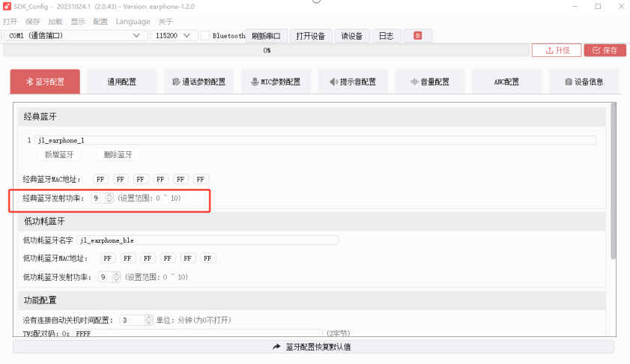Viewport: 630px width, 364px height.
Task: Click the jl_earphone_ble name field
Action: click(x=208, y=240)
